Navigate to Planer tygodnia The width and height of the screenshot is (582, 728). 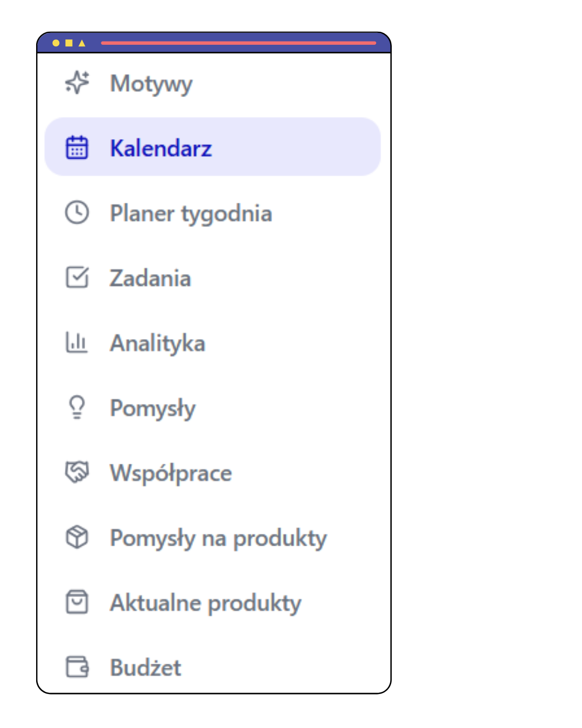191,213
